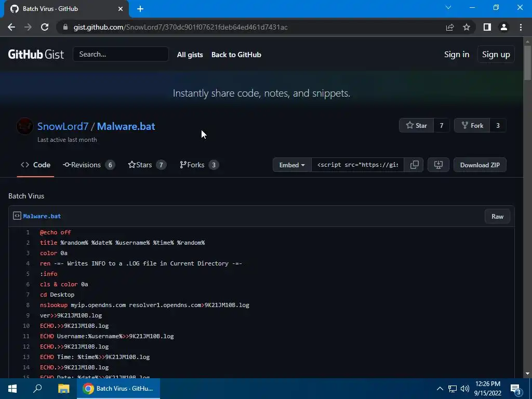532x399 pixels.
Task: View Raw file contents
Action: click(x=497, y=217)
